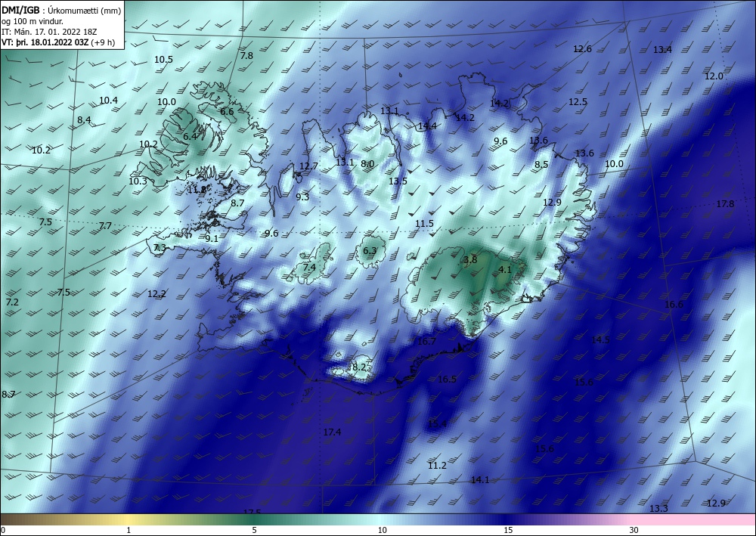
Task: Click the 7.8 value on the map
Action: 246,55
